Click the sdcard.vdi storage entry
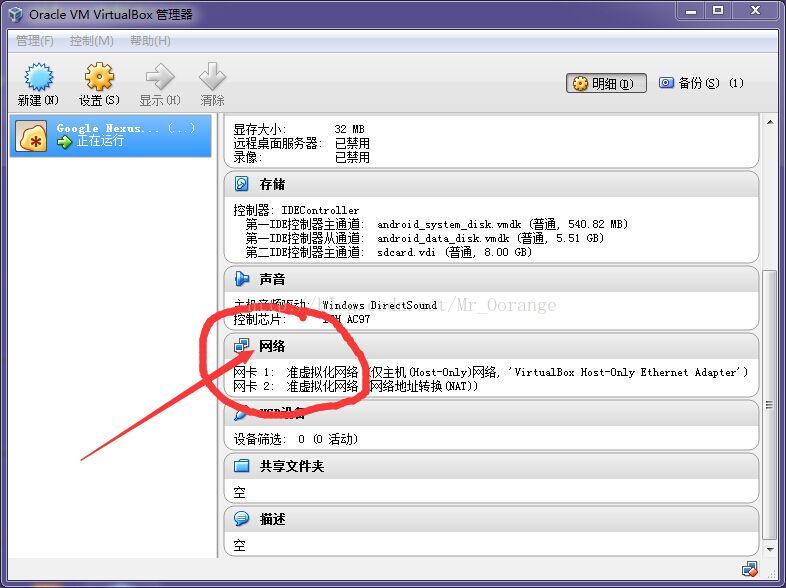Viewport: 786px width, 588px height. click(454, 252)
